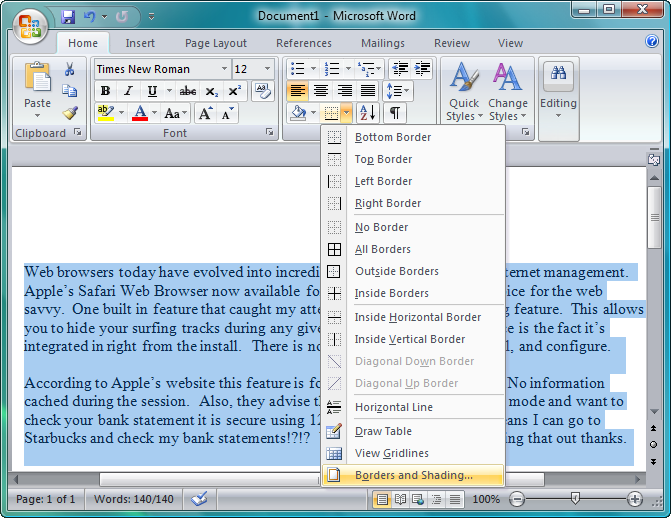Image resolution: width=671 pixels, height=518 pixels.
Task: Expand Customize Quick Access Toolbar arrow
Action: pyautogui.click(x=151, y=17)
